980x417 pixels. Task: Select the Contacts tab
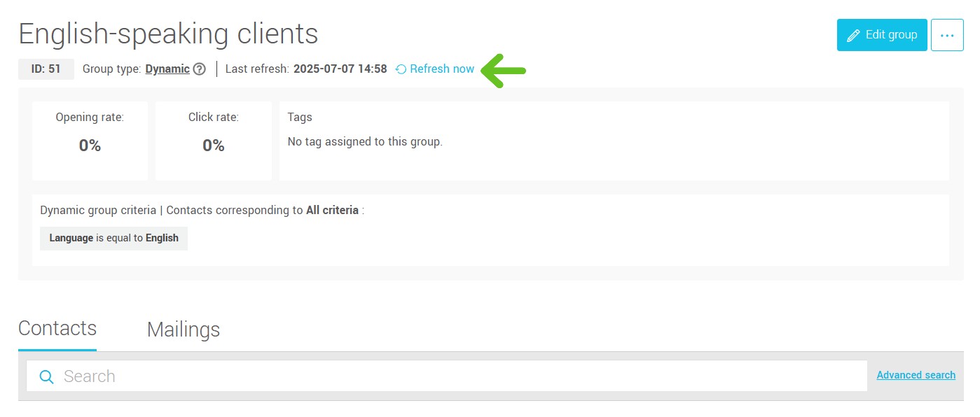click(57, 328)
